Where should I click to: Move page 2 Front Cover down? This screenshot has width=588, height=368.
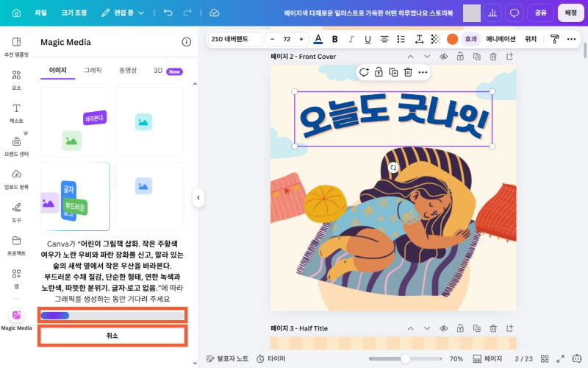click(x=427, y=57)
